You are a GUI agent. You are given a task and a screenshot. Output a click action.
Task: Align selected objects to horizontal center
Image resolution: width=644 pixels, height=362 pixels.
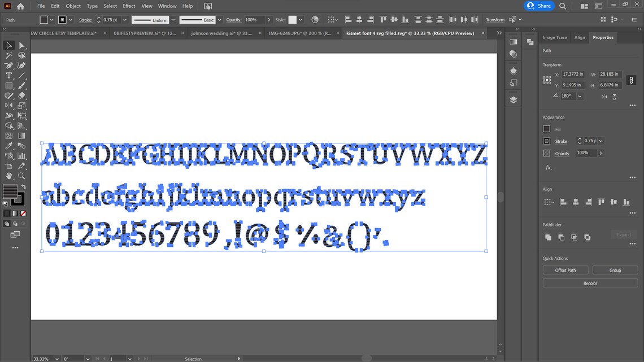(x=576, y=202)
